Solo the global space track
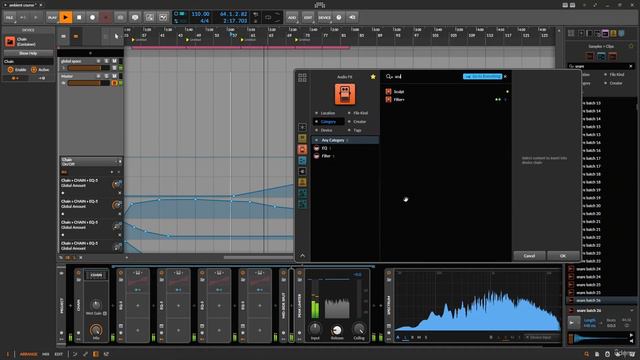The image size is (640, 360). 107,61
